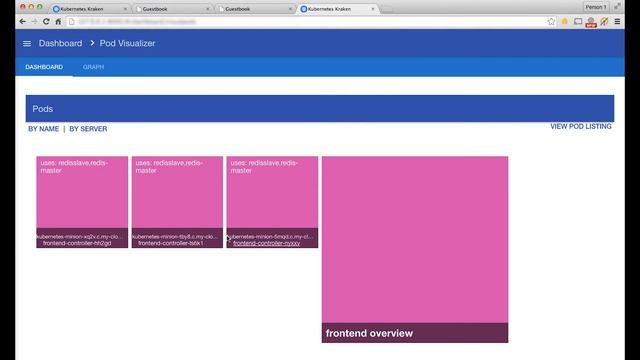Go back using browser back arrow

pyautogui.click(x=22, y=22)
